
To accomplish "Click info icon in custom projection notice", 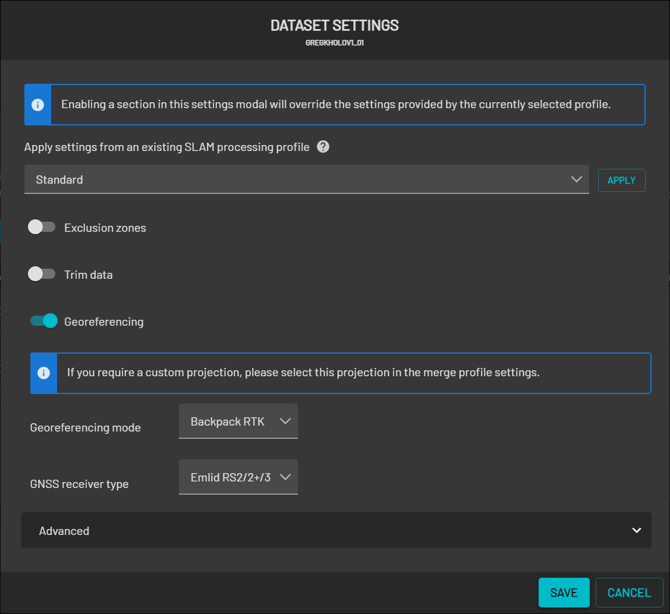I will [x=43, y=373].
